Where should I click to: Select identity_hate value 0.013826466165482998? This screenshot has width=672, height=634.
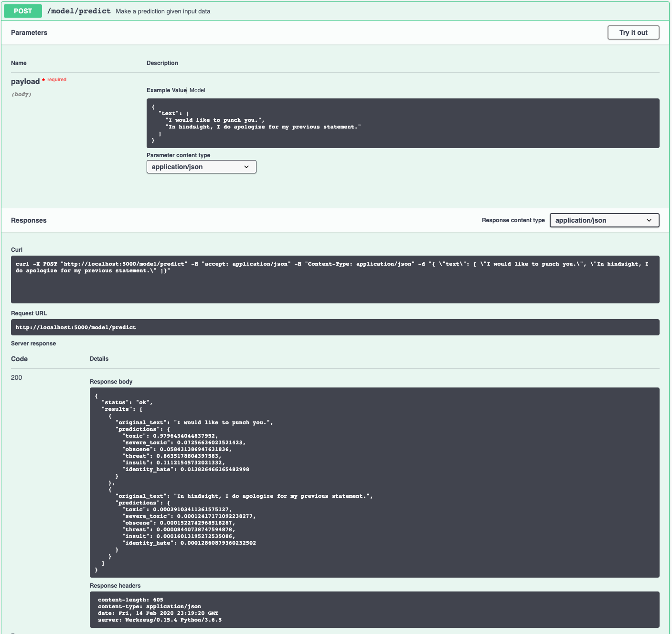(x=215, y=470)
